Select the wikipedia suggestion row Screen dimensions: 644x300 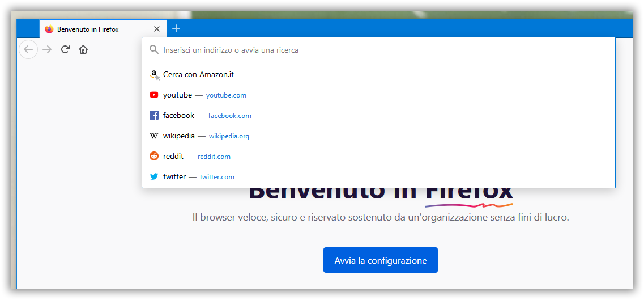(378, 136)
